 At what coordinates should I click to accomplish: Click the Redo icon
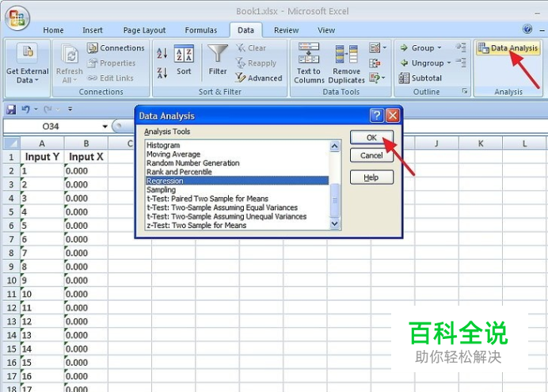tap(48, 109)
